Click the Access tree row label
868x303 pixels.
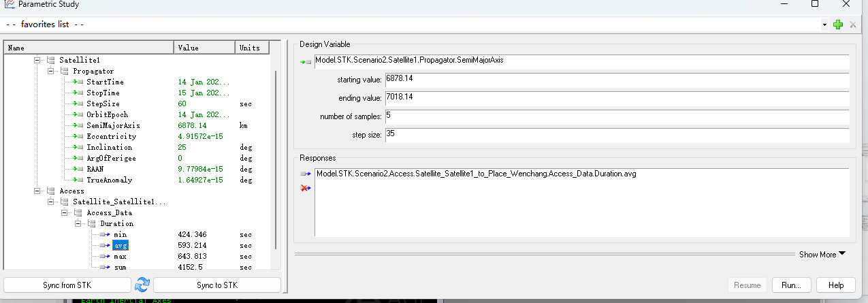[71, 191]
